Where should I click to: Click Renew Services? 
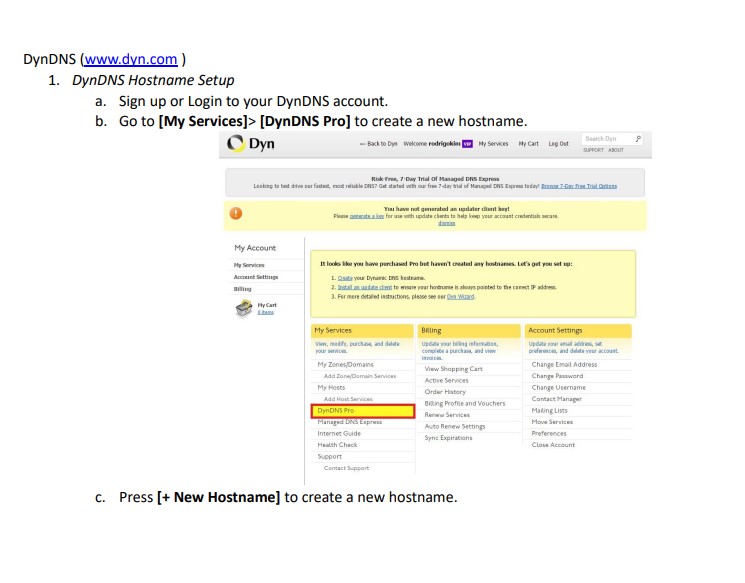pyautogui.click(x=447, y=415)
